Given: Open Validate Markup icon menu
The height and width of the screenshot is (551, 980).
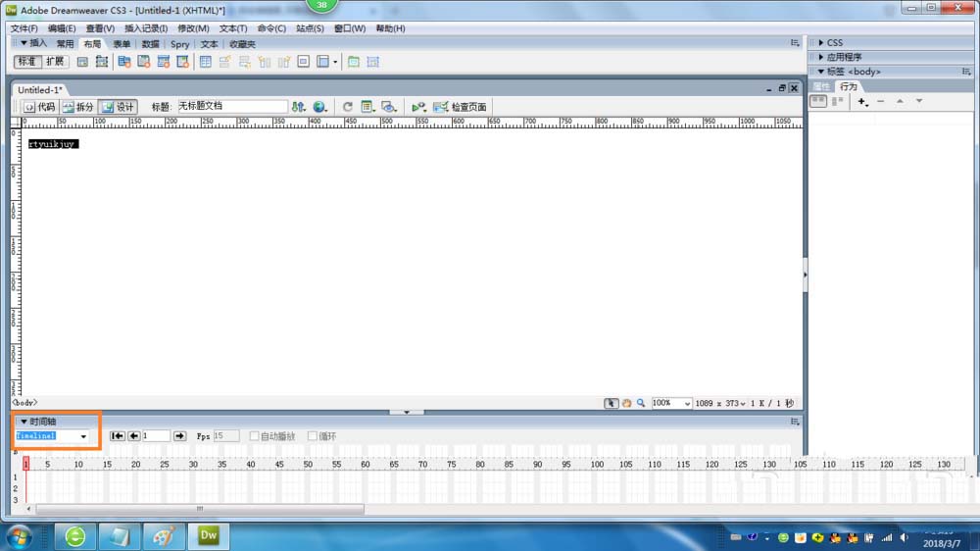Looking at the screenshot, I should [418, 107].
